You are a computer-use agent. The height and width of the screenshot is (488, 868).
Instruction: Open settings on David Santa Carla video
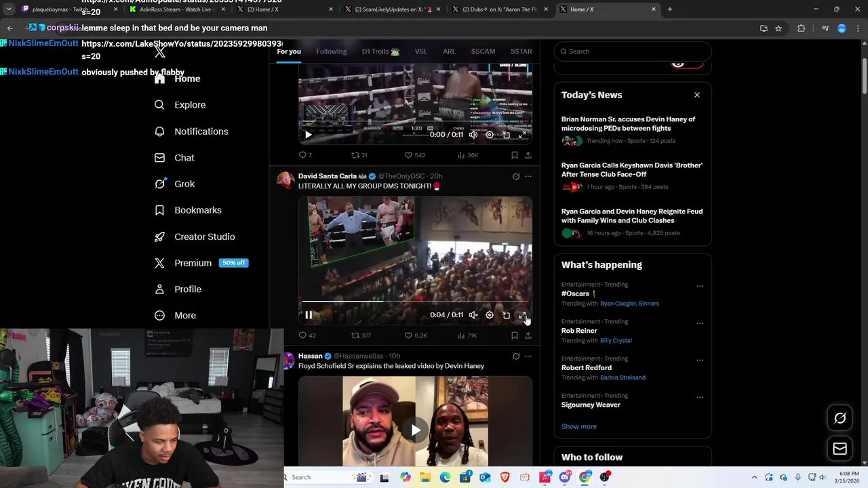coord(490,315)
